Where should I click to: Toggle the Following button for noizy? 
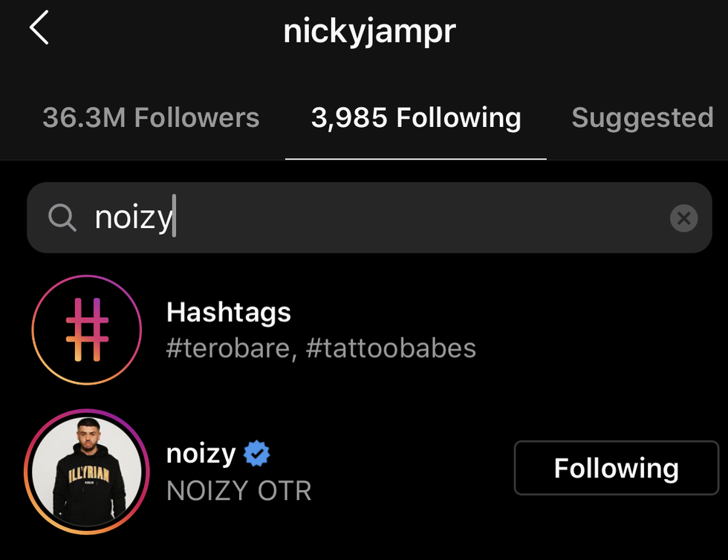tap(616, 468)
